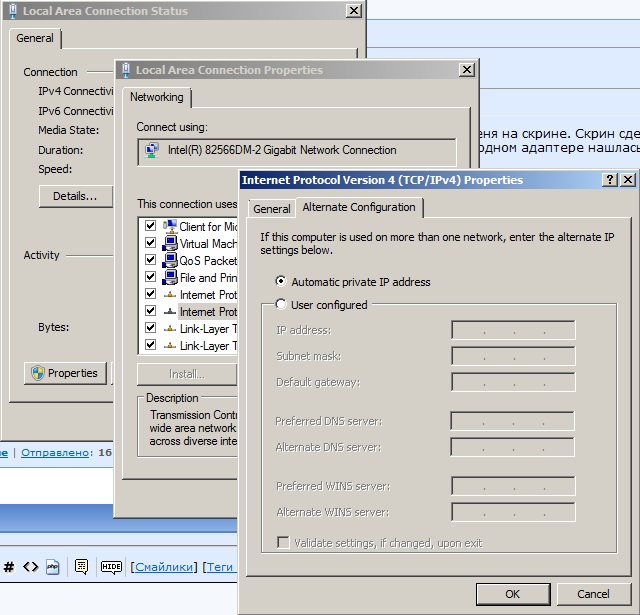This screenshot has height=615, width=640.
Task: Switch to General tab in TCP/IPv4 Properties
Action: (272, 209)
